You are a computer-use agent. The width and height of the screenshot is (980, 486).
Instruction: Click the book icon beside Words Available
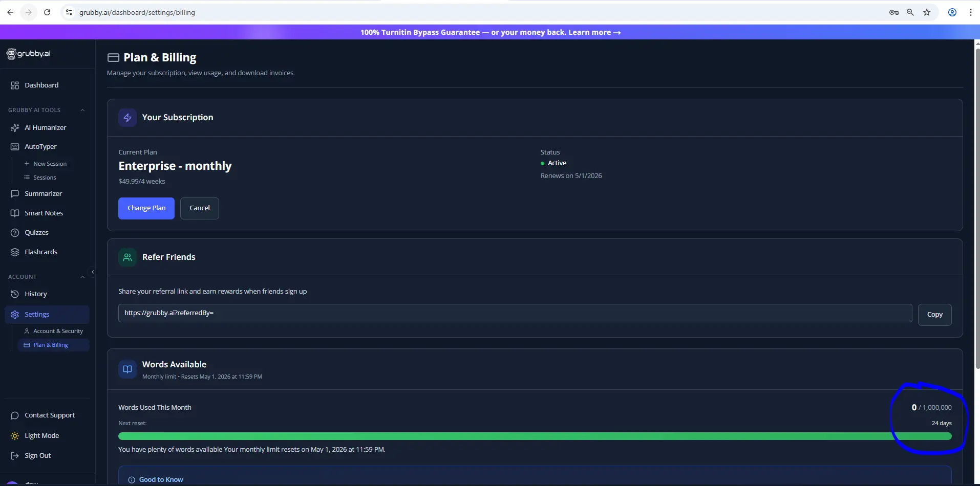[127, 369]
